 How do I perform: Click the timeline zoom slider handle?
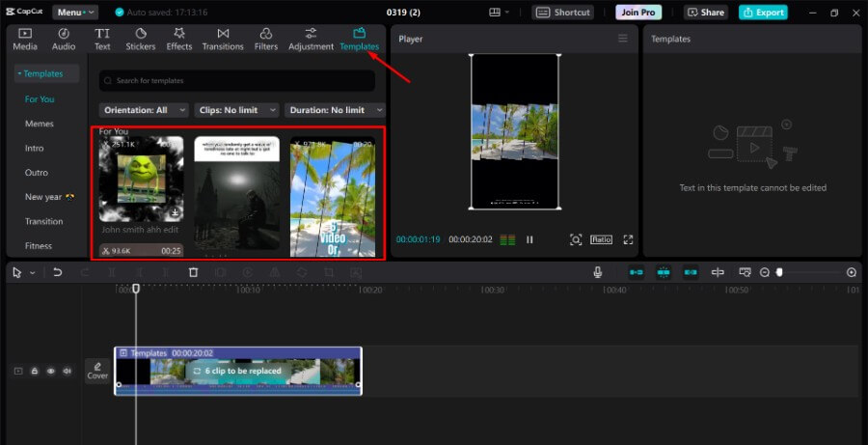[779, 273]
